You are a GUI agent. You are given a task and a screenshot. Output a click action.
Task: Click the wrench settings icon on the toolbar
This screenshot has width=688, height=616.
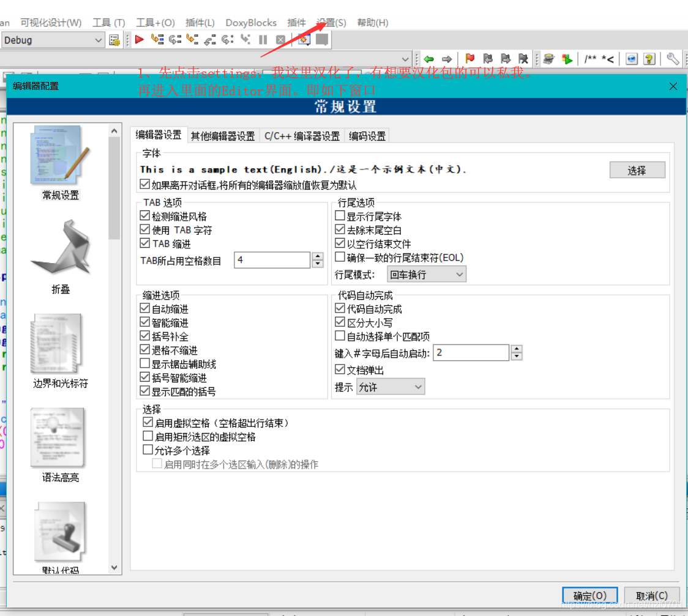673,58
